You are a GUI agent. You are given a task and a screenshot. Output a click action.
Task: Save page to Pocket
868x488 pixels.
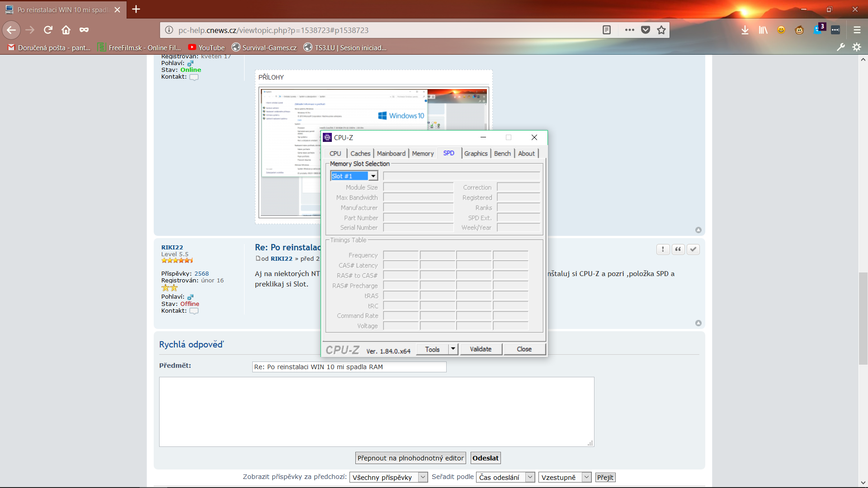click(646, 30)
